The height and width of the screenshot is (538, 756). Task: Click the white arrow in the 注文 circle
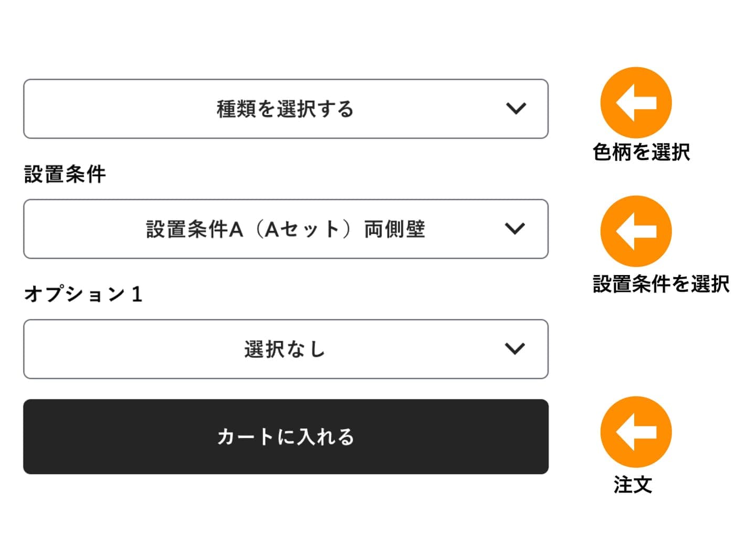point(635,431)
